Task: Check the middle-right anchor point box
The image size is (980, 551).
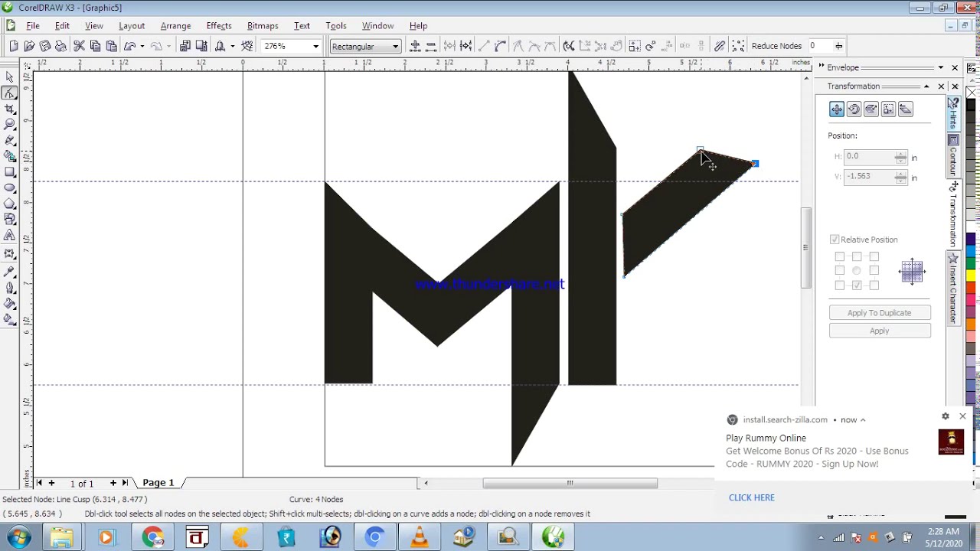Action: (x=874, y=271)
